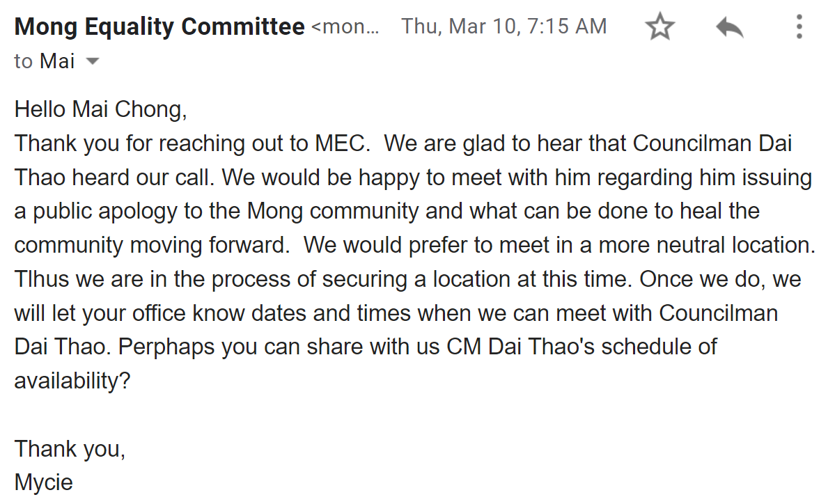Click the "to Mai" recipient text
This screenshot has width=828, height=504.
click(x=45, y=61)
